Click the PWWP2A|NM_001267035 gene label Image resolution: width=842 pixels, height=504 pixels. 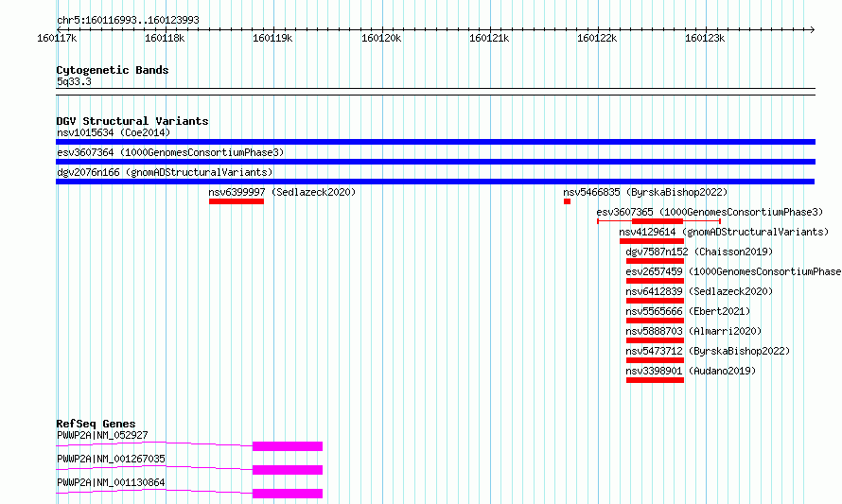point(111,459)
